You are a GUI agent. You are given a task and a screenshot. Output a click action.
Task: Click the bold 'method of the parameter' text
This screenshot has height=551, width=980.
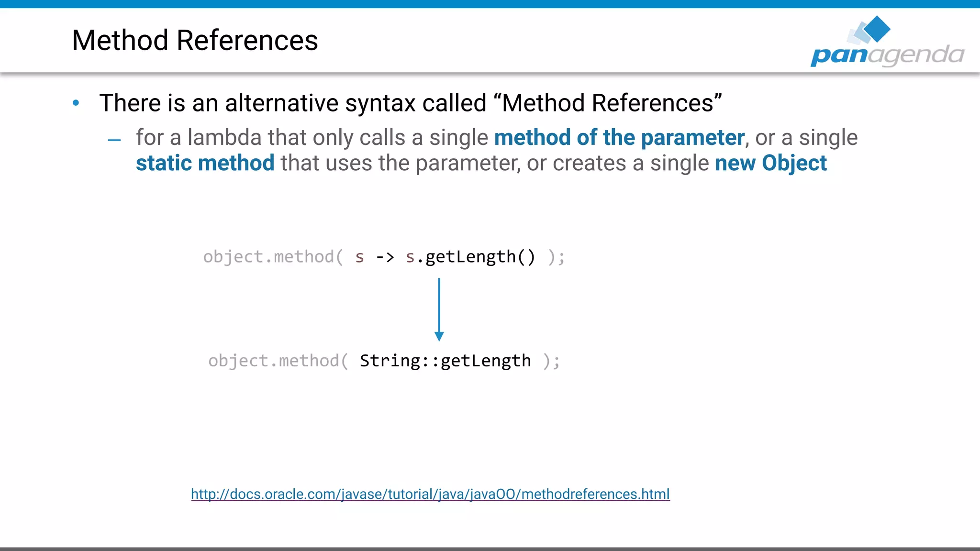pos(619,138)
